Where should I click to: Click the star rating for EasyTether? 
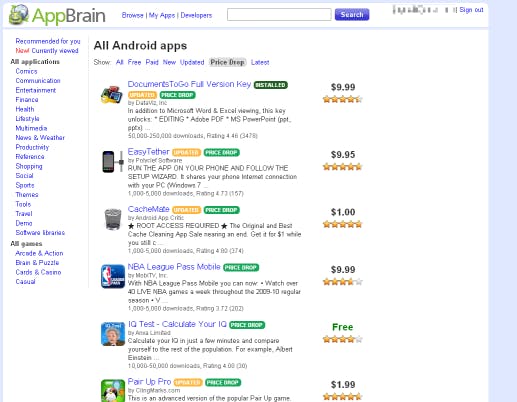tap(342, 167)
